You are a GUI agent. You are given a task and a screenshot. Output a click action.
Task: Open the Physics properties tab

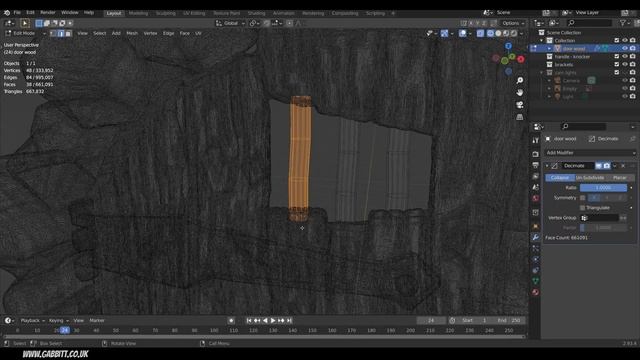pyautogui.click(x=536, y=259)
